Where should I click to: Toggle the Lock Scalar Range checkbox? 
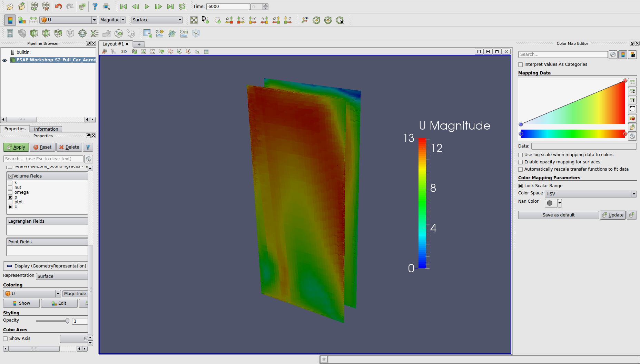521,186
